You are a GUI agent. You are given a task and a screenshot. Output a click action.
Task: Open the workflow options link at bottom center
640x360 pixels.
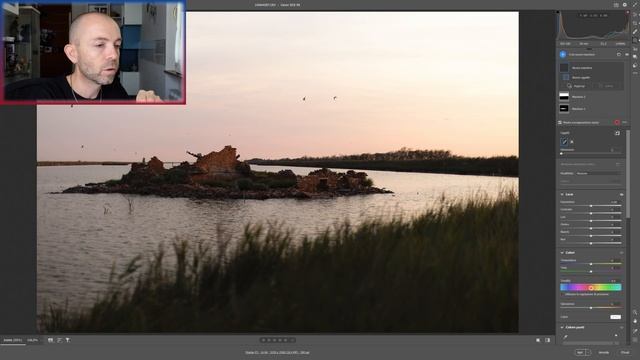pos(277,352)
